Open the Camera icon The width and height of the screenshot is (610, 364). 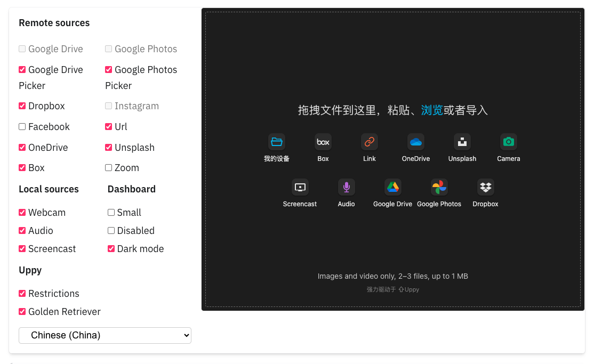(x=509, y=142)
